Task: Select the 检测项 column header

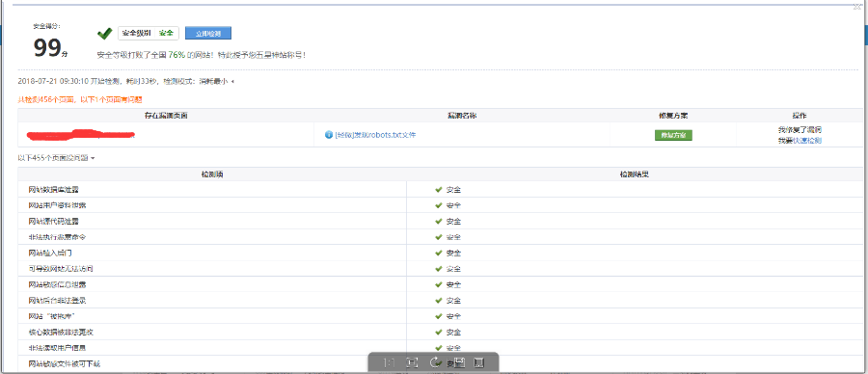Action: (212, 174)
